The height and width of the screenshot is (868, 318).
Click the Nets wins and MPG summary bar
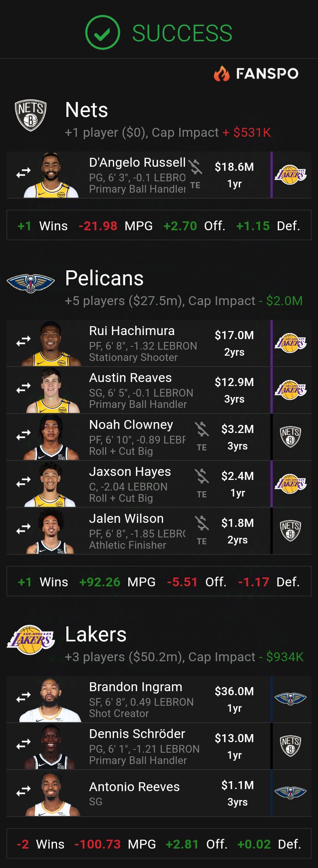(x=159, y=225)
